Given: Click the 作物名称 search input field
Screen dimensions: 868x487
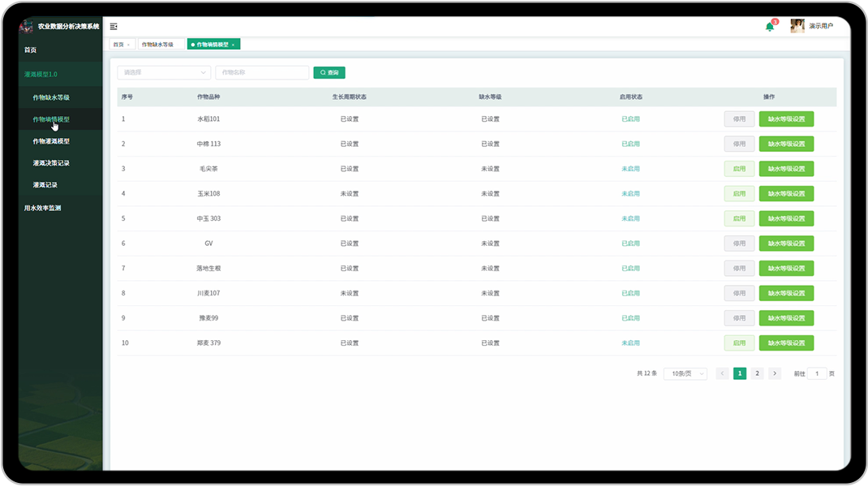Looking at the screenshot, I should pos(261,72).
